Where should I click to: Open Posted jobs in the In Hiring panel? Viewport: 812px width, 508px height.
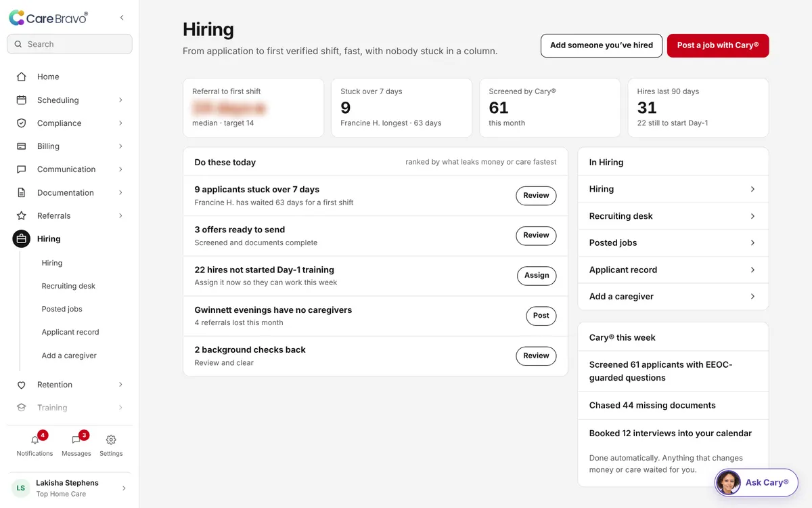tap(673, 242)
